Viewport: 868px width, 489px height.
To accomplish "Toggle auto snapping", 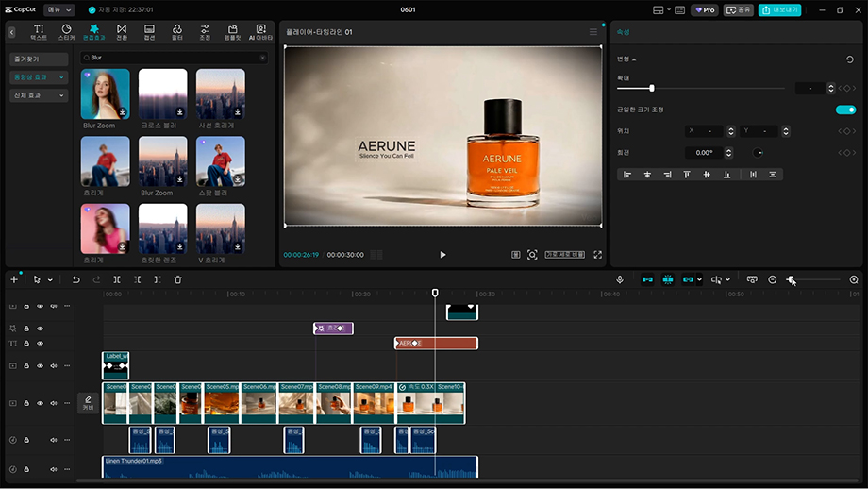I will [668, 279].
